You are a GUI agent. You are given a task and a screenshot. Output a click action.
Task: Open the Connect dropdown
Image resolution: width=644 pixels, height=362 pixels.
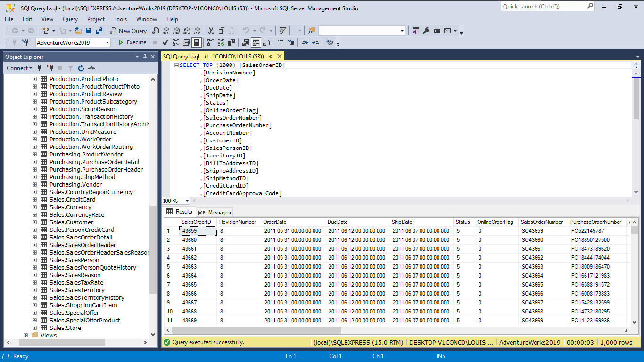[19, 68]
